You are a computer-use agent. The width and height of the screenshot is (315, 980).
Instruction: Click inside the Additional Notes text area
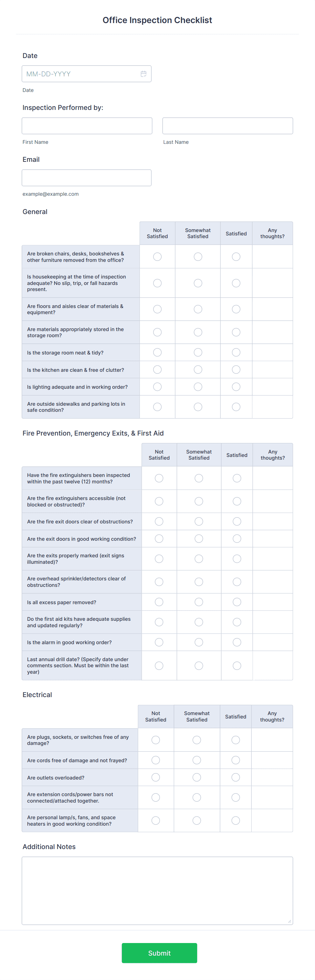pos(157,890)
